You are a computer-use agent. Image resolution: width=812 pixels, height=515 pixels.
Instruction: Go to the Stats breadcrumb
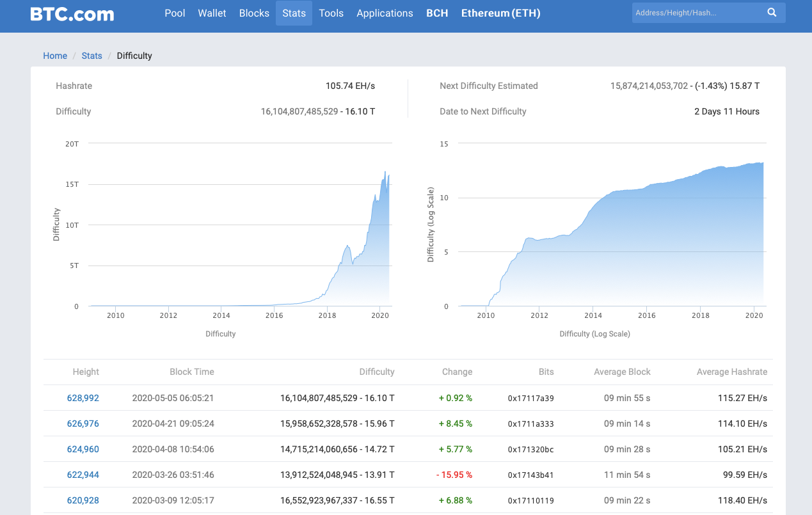pyautogui.click(x=92, y=56)
